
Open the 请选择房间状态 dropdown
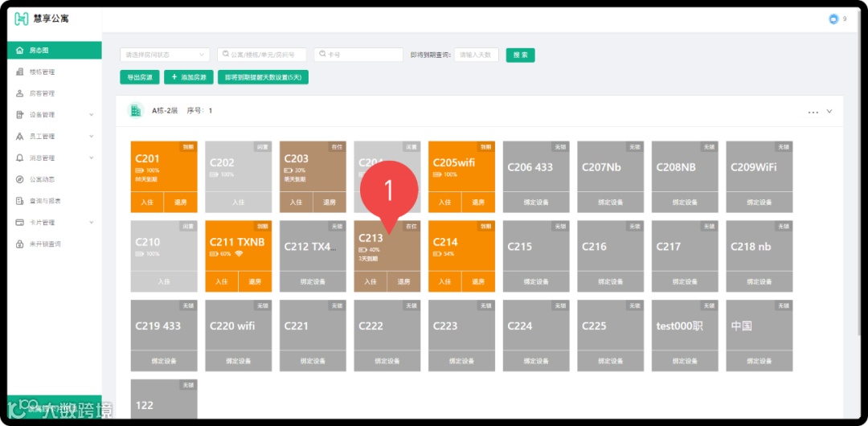pos(165,55)
